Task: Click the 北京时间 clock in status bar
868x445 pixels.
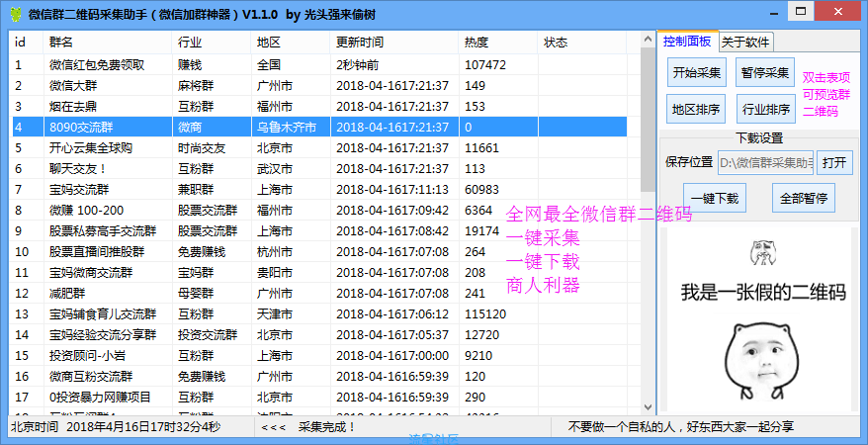Action: (116, 427)
